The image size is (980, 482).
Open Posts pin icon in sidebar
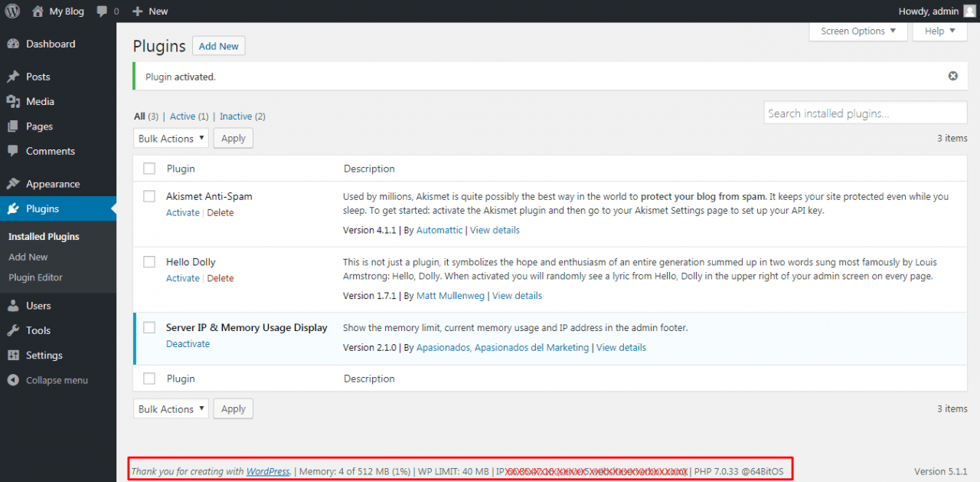click(x=13, y=77)
